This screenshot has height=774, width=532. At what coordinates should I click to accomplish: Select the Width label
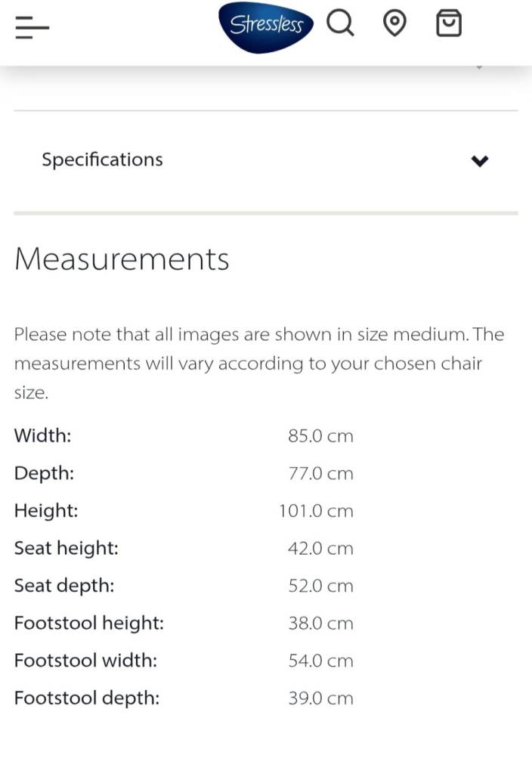42,435
